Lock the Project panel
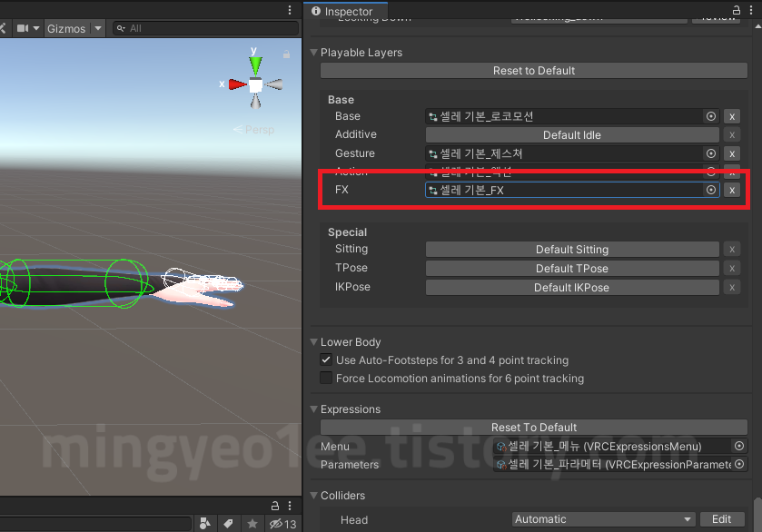The image size is (762, 532). click(275, 506)
